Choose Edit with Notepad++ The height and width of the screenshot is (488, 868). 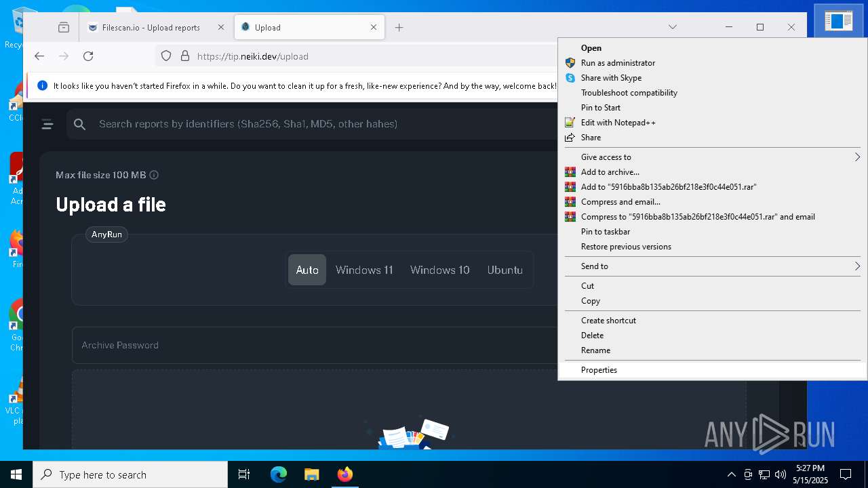[x=712, y=123]
